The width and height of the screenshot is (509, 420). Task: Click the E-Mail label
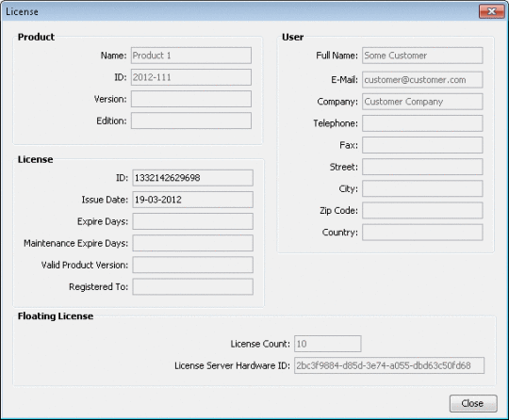[344, 80]
